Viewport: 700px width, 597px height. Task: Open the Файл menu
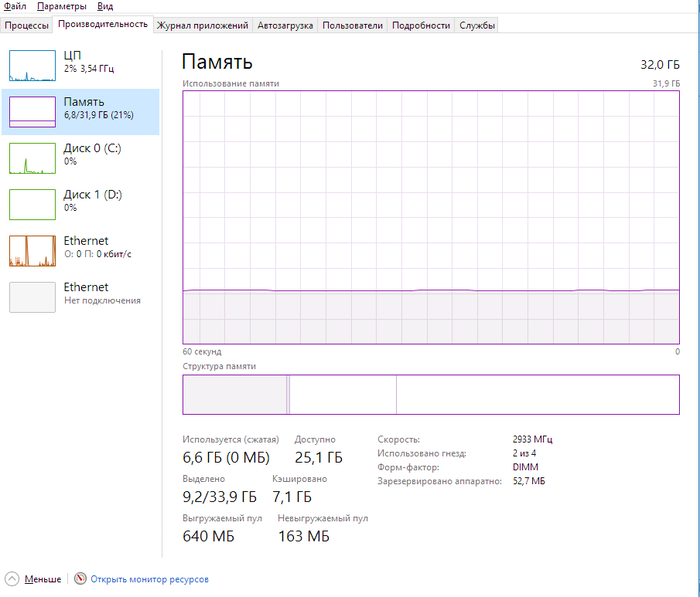(x=15, y=6)
